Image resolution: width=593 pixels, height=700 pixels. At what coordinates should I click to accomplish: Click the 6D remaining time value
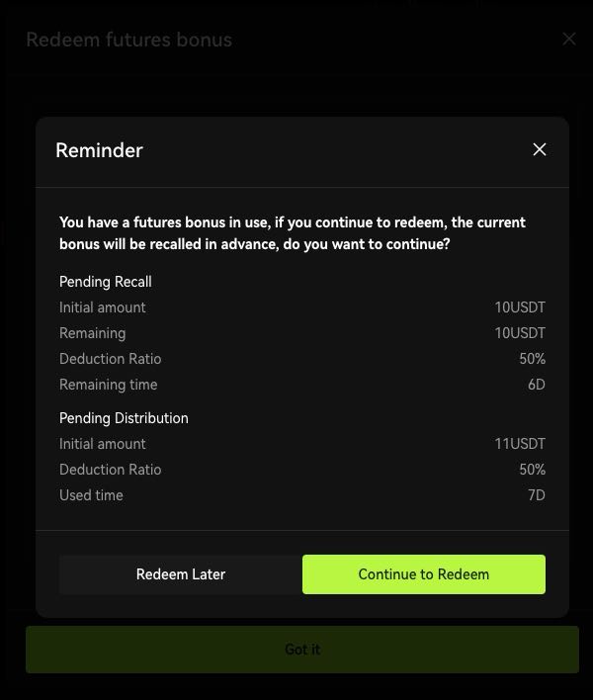click(x=537, y=385)
